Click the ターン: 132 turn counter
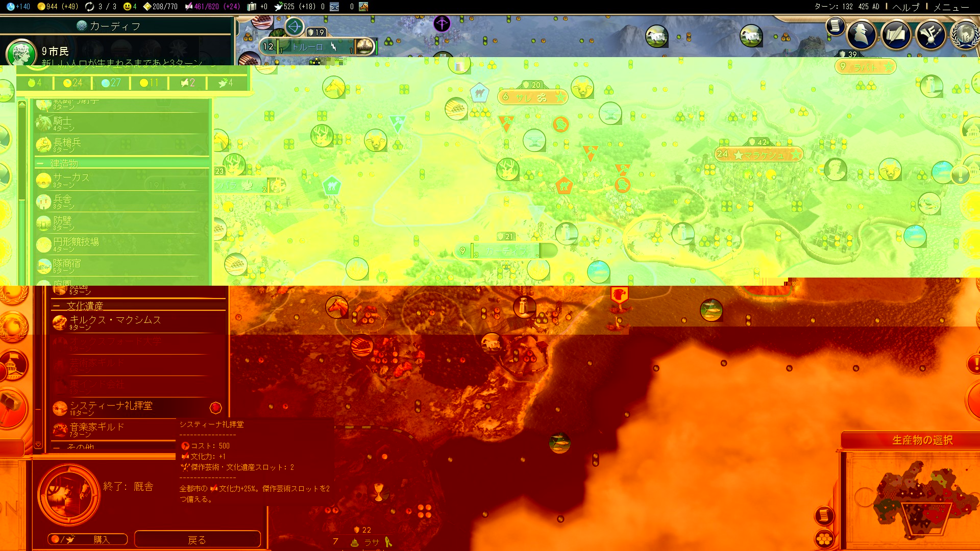The height and width of the screenshot is (551, 980). point(834,7)
